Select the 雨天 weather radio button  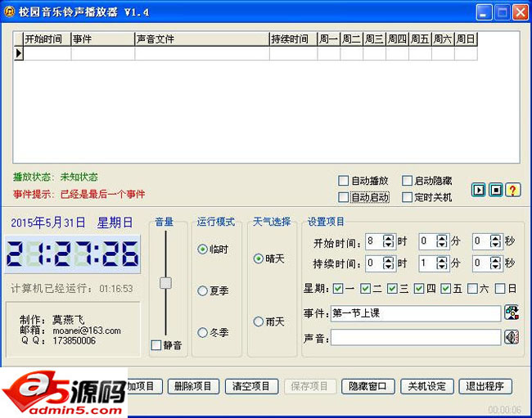pyautogui.click(x=259, y=321)
